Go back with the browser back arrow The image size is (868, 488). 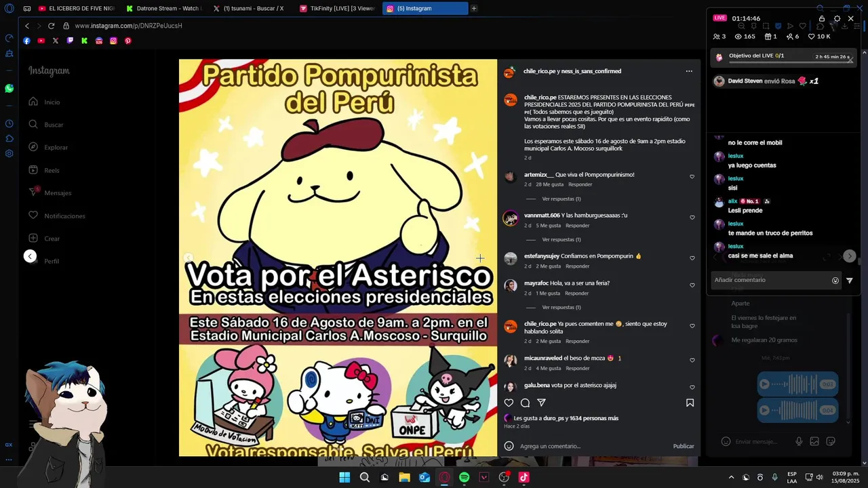point(27,26)
